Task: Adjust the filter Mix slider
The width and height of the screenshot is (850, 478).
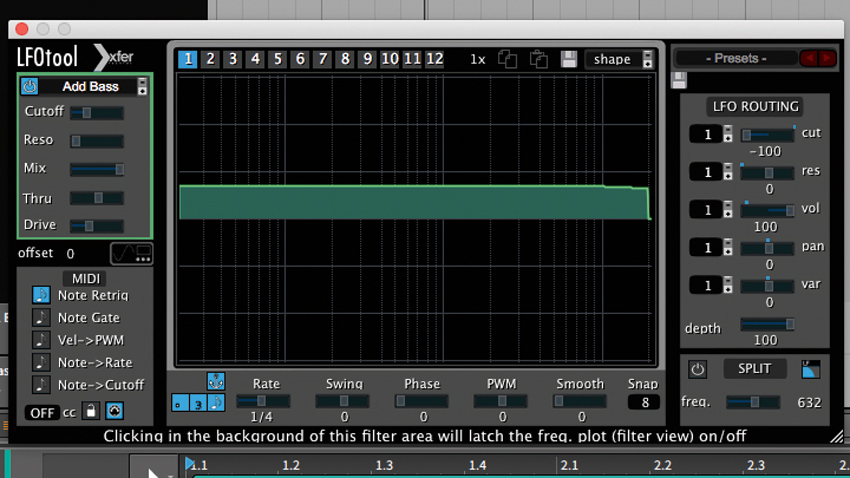Action: pos(97,169)
